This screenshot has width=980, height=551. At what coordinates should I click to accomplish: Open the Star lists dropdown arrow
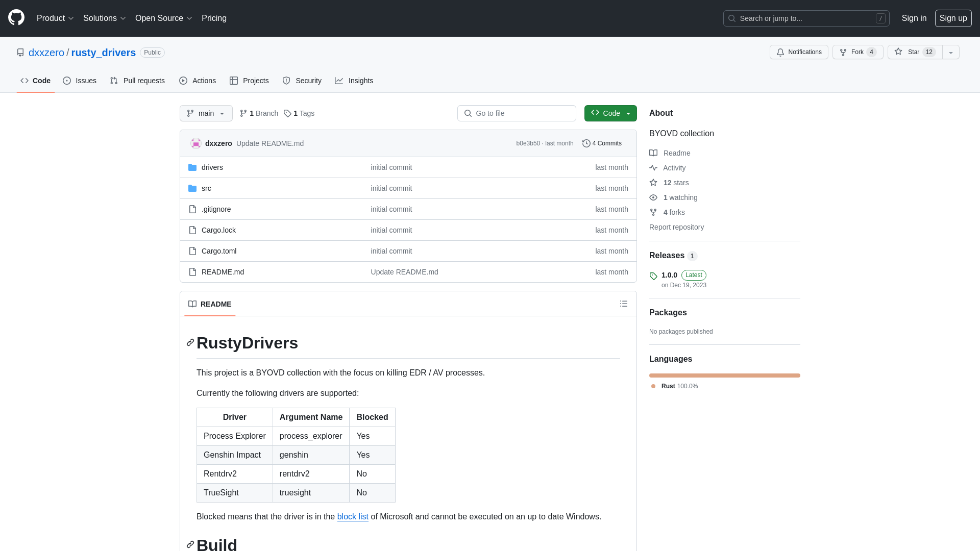(951, 52)
